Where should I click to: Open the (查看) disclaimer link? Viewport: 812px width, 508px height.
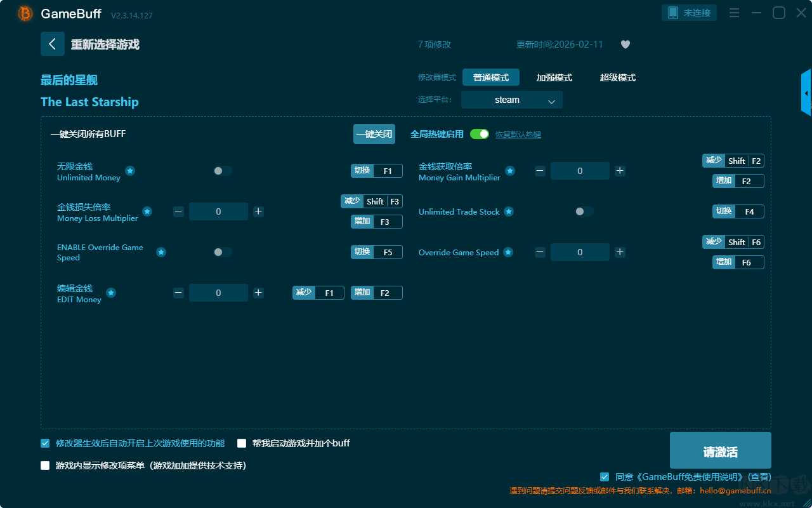click(x=759, y=477)
